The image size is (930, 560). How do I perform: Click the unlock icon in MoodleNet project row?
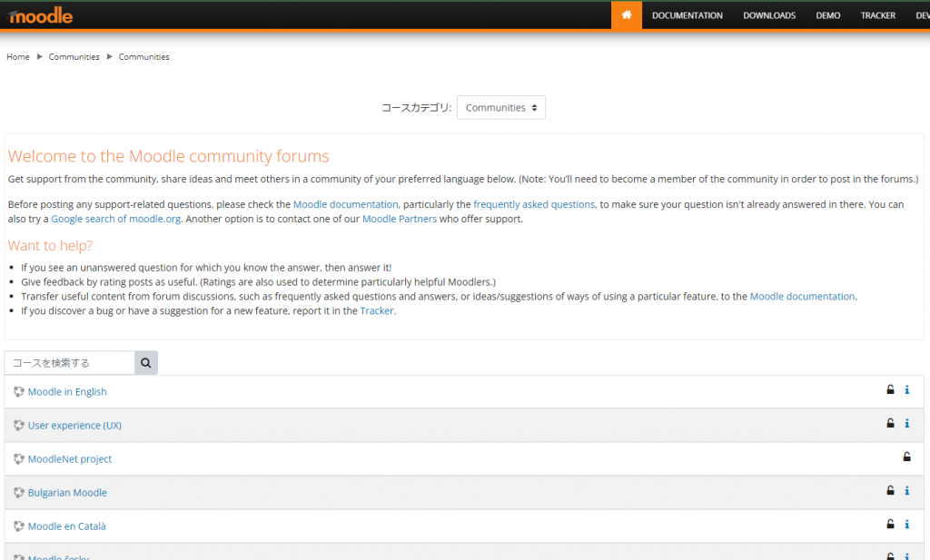(x=907, y=457)
